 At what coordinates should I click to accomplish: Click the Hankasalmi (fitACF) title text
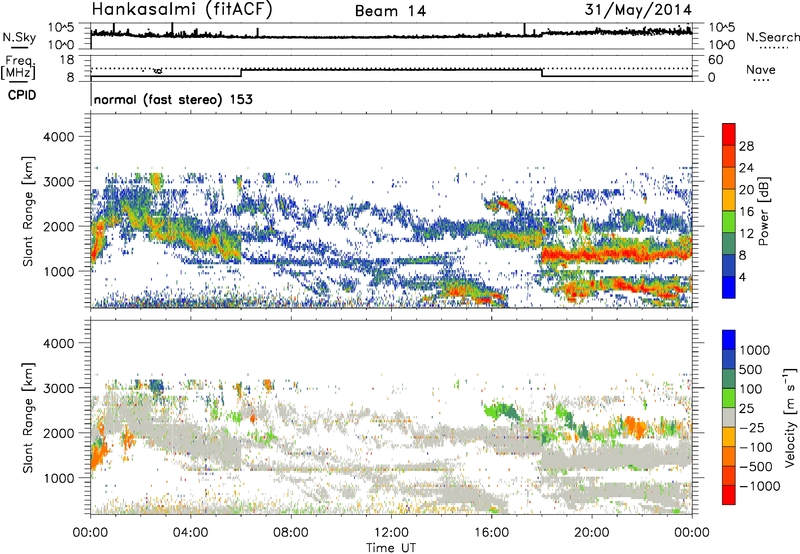[182, 10]
